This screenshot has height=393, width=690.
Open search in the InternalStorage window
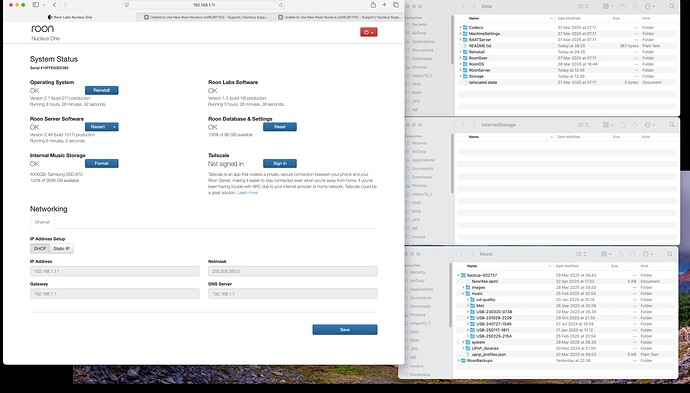(672, 125)
